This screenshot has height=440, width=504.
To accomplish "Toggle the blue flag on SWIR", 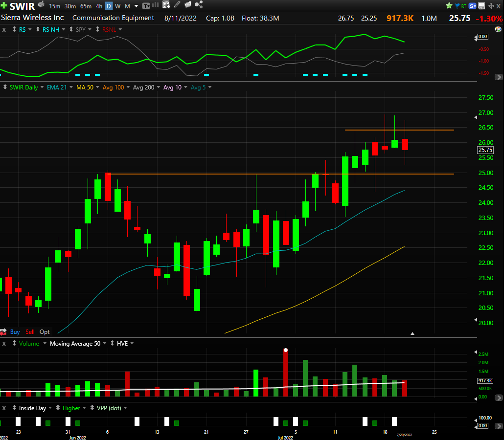I will coord(458,6).
